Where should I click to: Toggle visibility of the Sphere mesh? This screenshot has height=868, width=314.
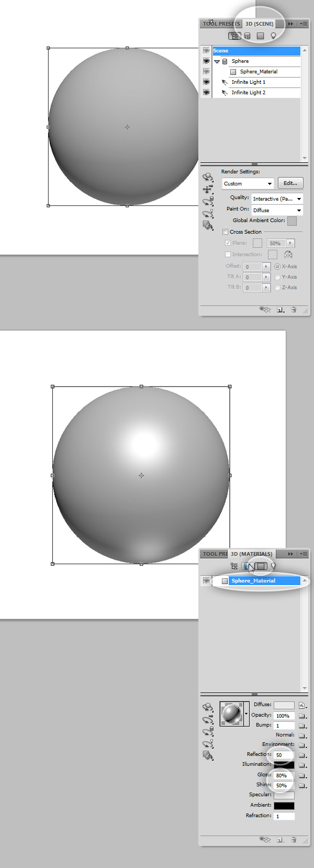(x=206, y=61)
